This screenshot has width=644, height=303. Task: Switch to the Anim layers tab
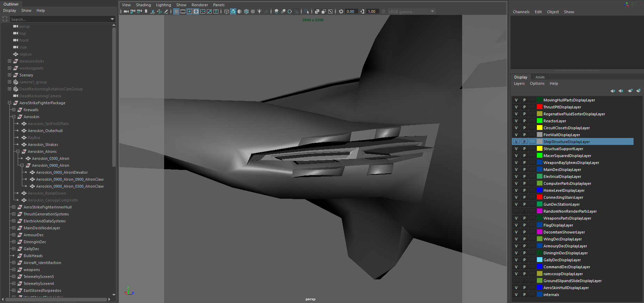(540, 77)
